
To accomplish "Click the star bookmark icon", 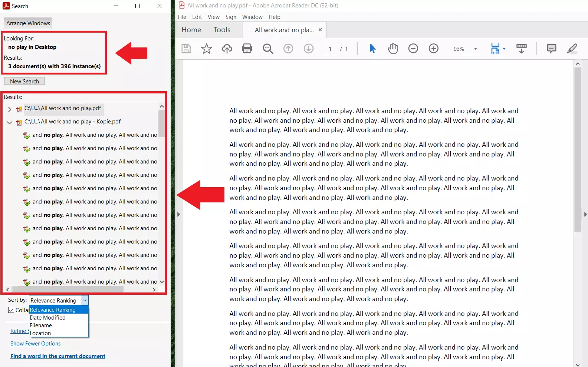I will [207, 49].
